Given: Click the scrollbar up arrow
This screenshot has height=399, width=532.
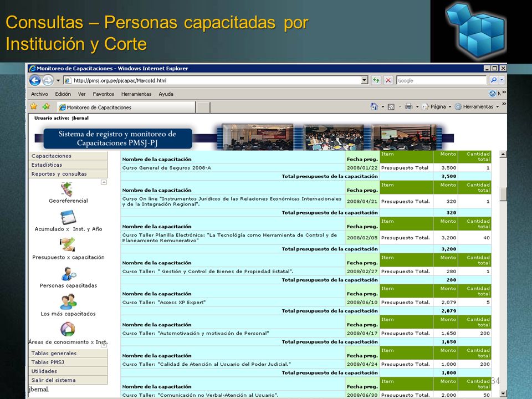Looking at the screenshot, I should tap(503, 155).
